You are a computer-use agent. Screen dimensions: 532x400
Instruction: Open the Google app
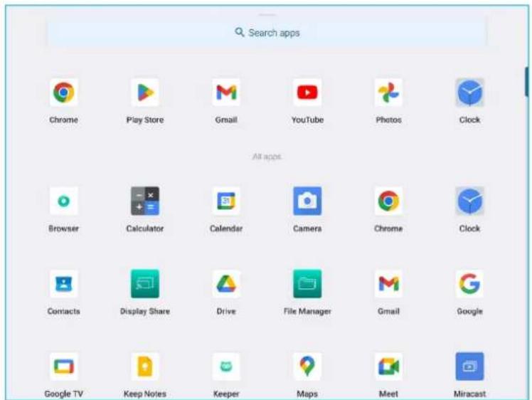469,283
